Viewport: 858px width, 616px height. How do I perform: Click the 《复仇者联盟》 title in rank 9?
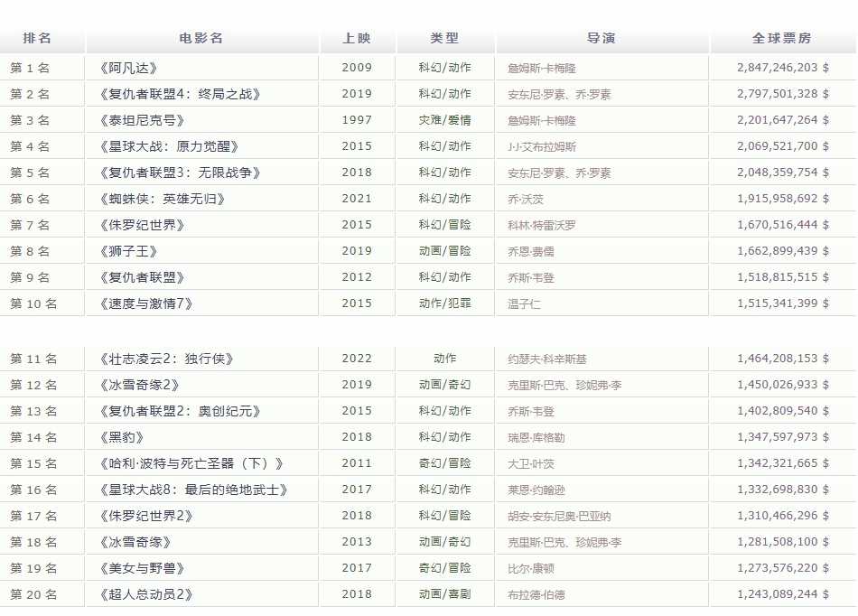point(142,278)
